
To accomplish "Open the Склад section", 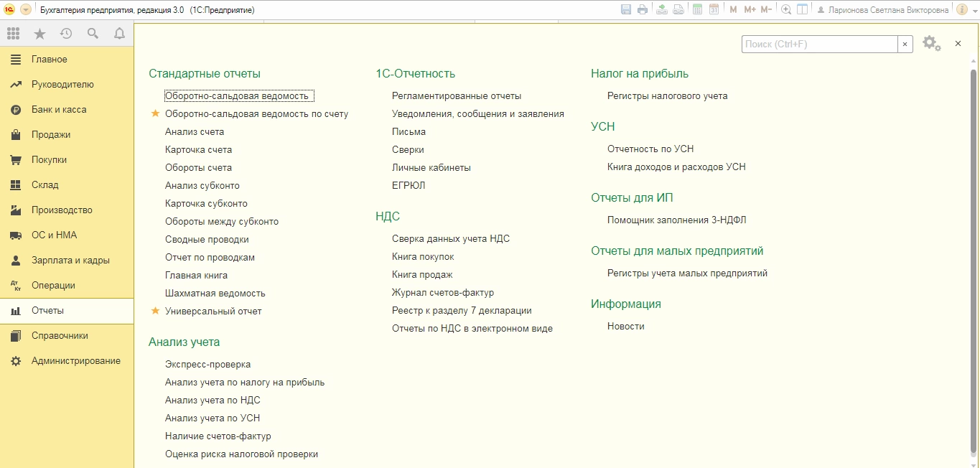I will [x=67, y=185].
